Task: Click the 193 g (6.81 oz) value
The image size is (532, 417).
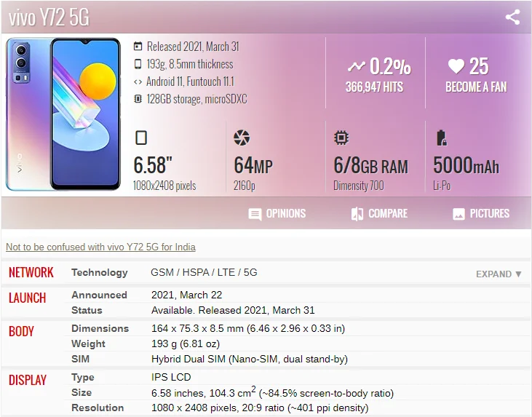Action: click(x=186, y=343)
